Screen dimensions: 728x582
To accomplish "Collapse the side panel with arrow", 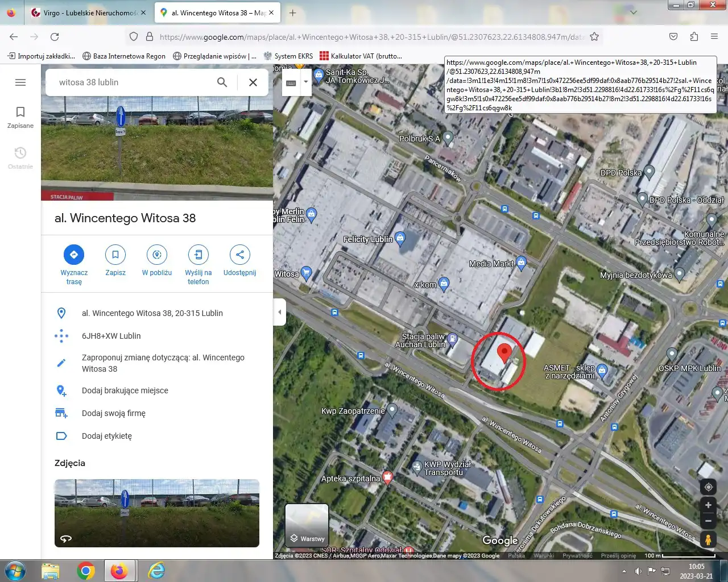I will [x=279, y=312].
